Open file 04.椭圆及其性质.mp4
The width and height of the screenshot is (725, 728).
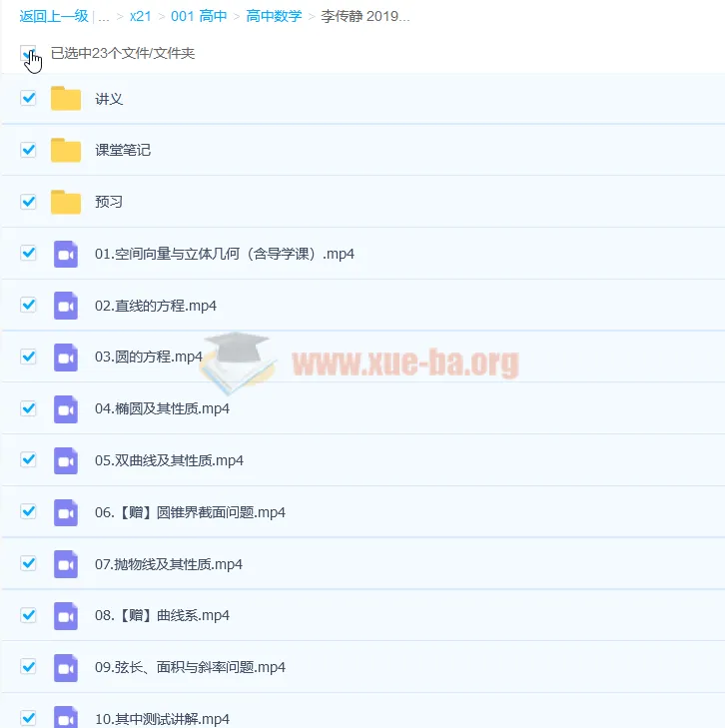(162, 409)
